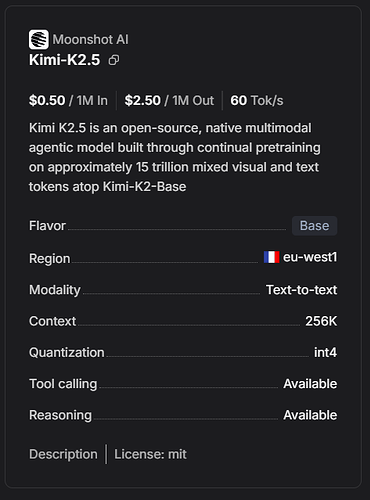Select the Kimi-K2.5 model title
This screenshot has width=370, height=500.
point(64,60)
